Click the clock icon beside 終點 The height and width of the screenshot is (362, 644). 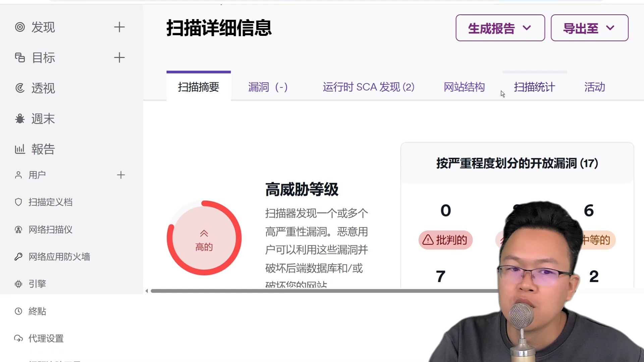18,311
